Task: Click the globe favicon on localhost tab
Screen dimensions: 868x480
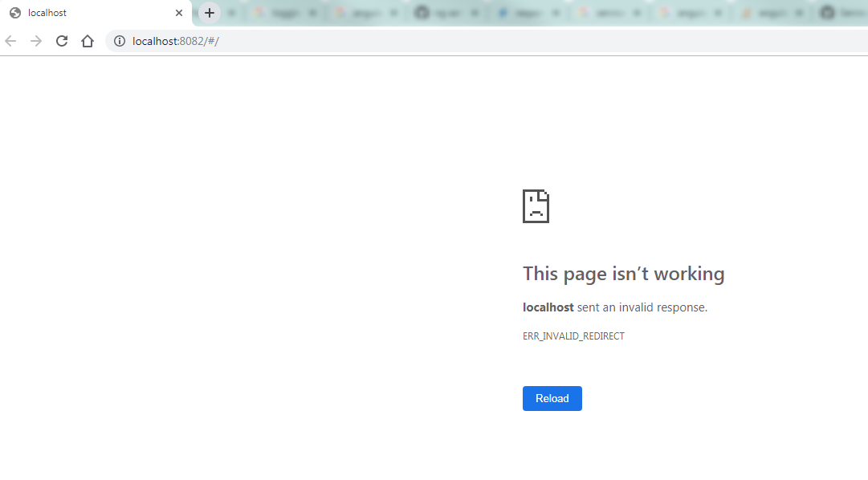Action: [15, 13]
